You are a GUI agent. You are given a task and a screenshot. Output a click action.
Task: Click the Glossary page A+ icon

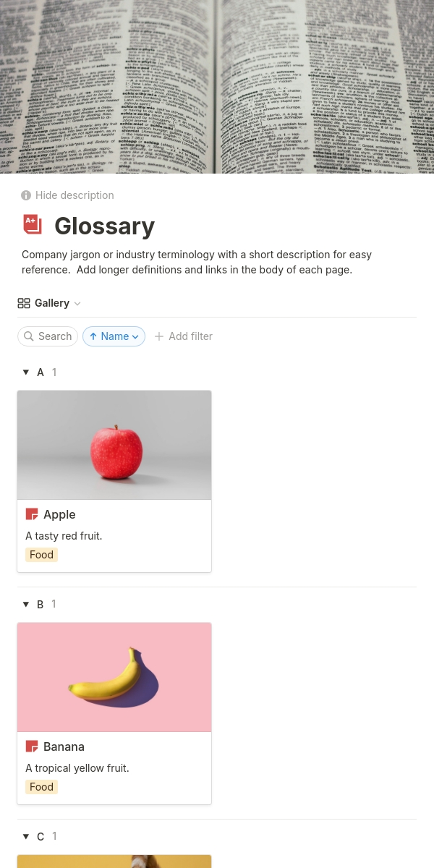(33, 225)
